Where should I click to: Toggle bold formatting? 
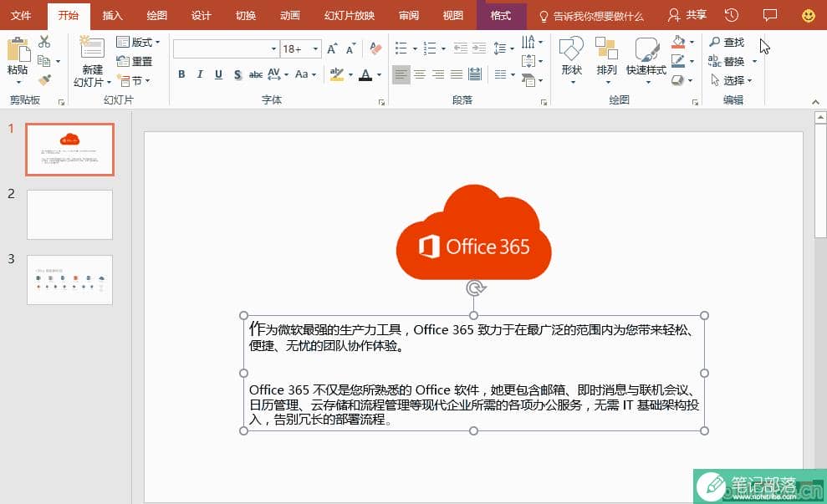(181, 74)
